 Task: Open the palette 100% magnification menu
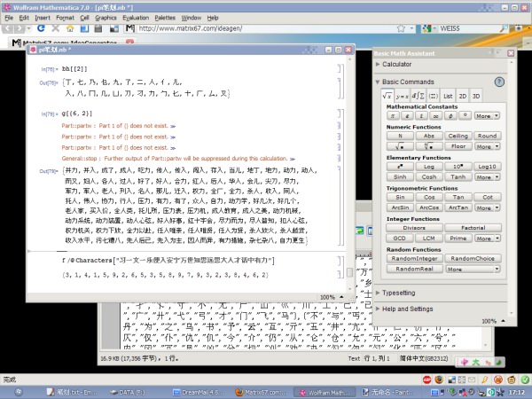493,321
